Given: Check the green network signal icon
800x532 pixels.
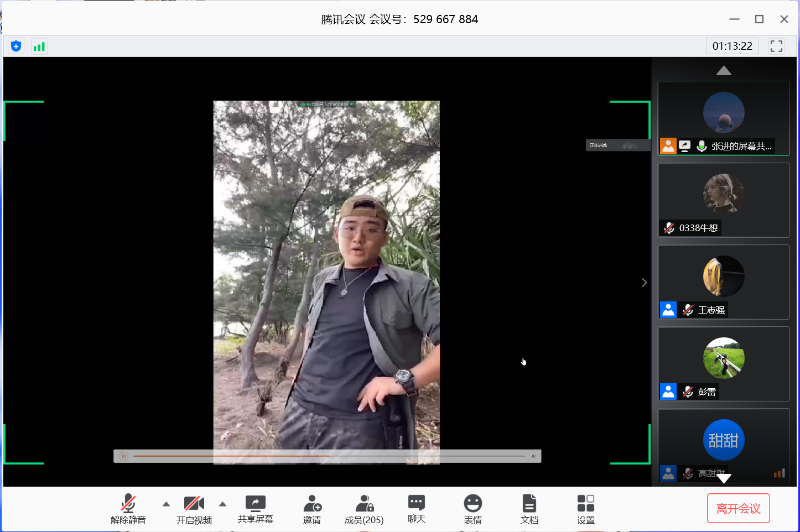Looking at the screenshot, I should pyautogui.click(x=39, y=46).
